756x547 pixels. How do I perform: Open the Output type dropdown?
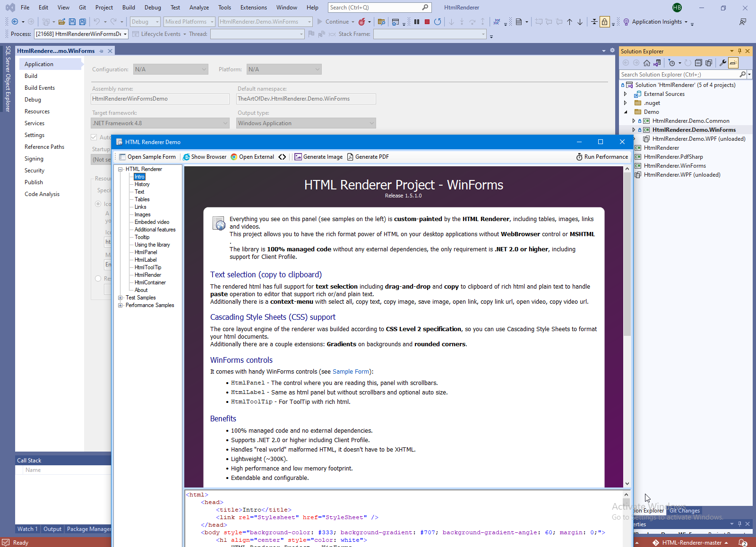pyautogui.click(x=306, y=123)
